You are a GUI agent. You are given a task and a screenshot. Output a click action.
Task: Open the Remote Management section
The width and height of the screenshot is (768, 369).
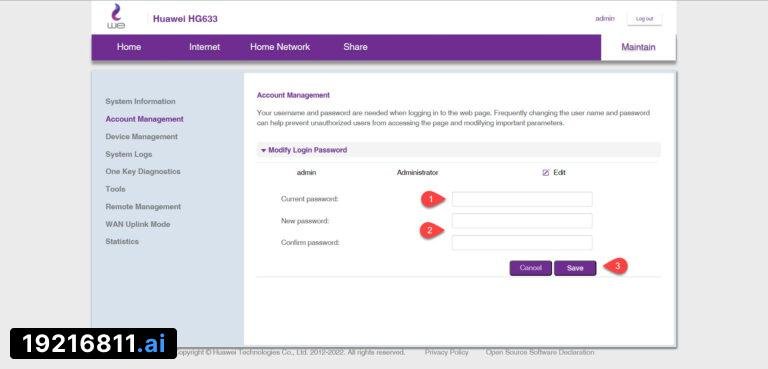(x=143, y=207)
